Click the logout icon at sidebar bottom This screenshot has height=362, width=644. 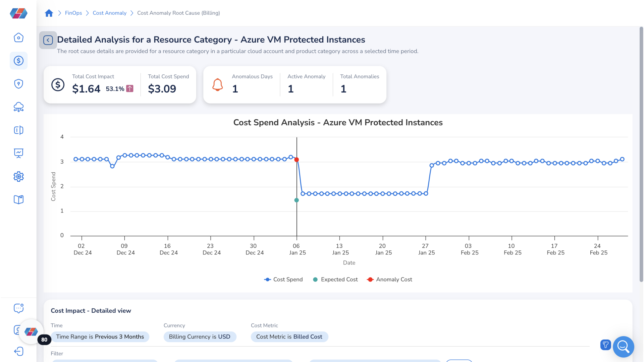[18, 351]
